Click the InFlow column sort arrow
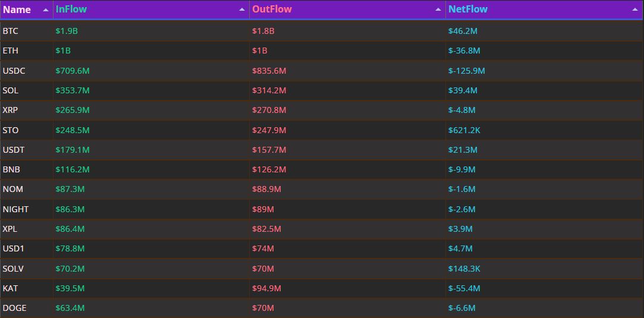 tap(242, 10)
